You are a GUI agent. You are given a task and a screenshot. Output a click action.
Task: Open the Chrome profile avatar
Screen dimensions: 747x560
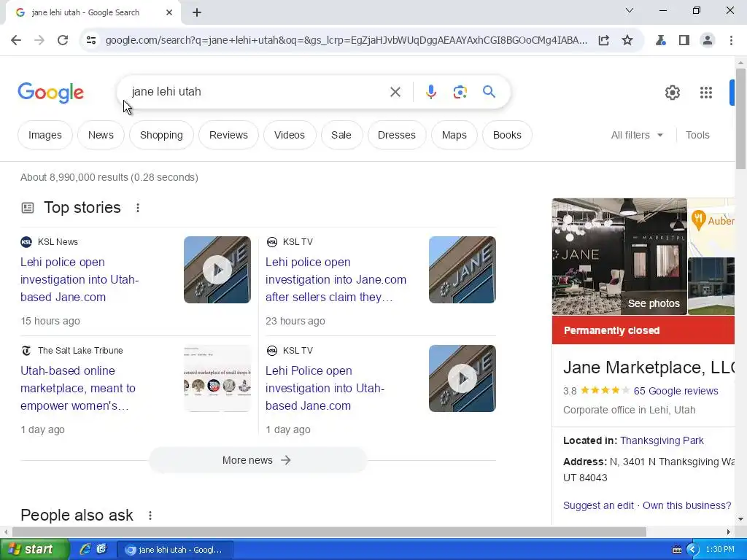coord(708,40)
